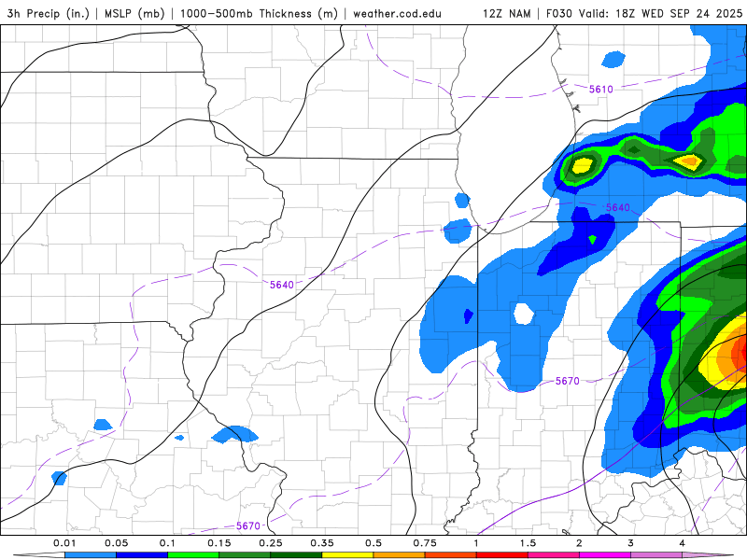
Task: Select the bright green legend swatch after 0.1
Action: pyautogui.click(x=193, y=555)
